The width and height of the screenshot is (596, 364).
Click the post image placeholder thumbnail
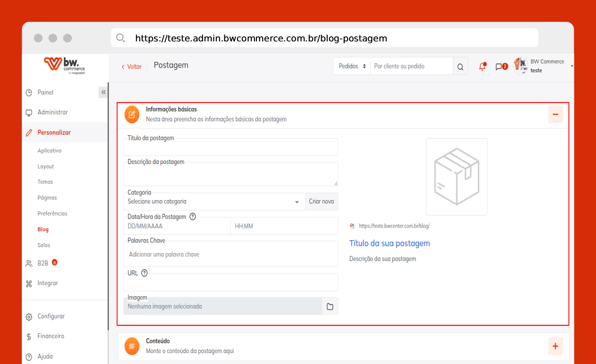coord(456,177)
